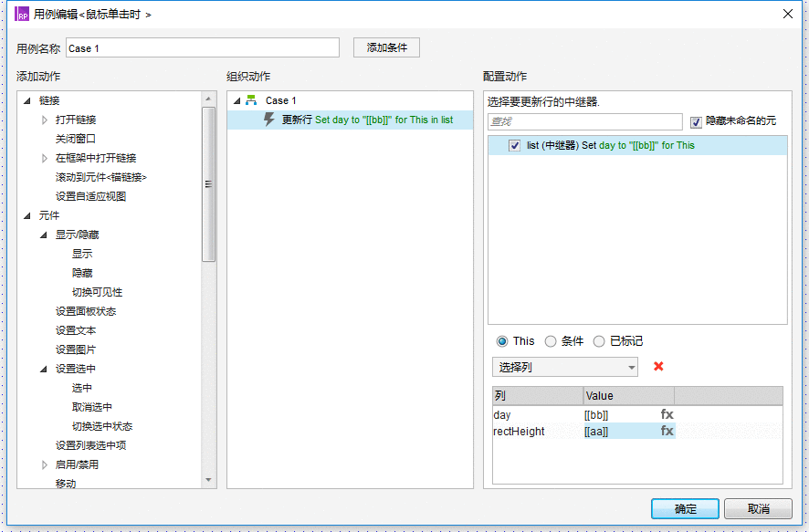Confirm with the 确定 button

point(685,509)
